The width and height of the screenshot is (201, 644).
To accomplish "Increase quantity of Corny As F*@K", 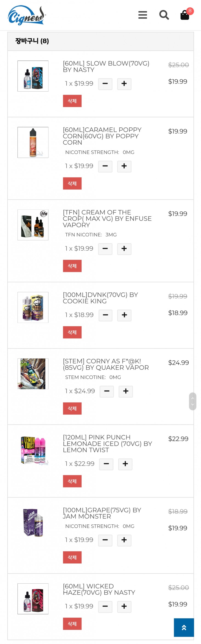I will tap(126, 391).
